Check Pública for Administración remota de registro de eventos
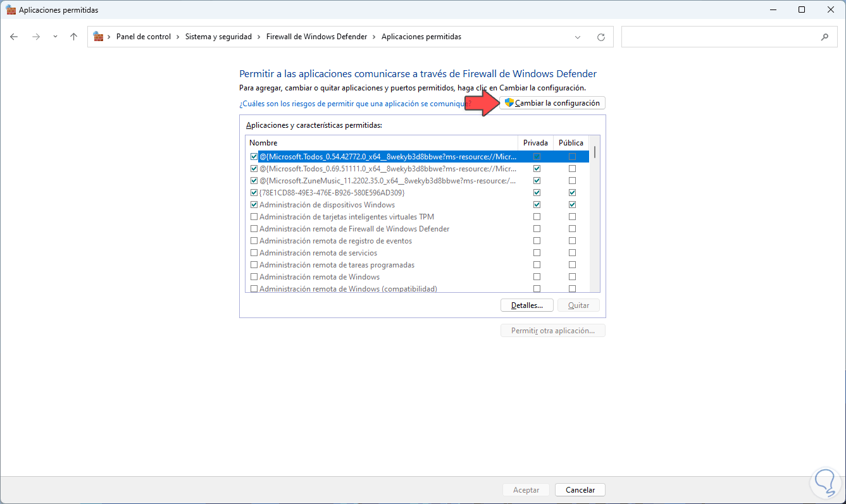Screen dimensions: 846x504 point(572,241)
